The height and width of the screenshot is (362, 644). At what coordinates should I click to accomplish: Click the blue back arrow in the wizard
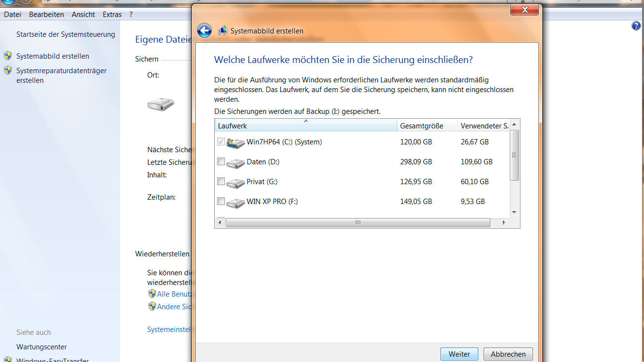tap(204, 31)
